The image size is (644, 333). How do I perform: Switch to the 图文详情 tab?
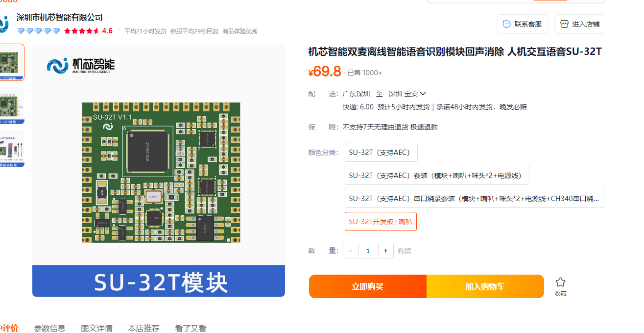click(x=96, y=328)
